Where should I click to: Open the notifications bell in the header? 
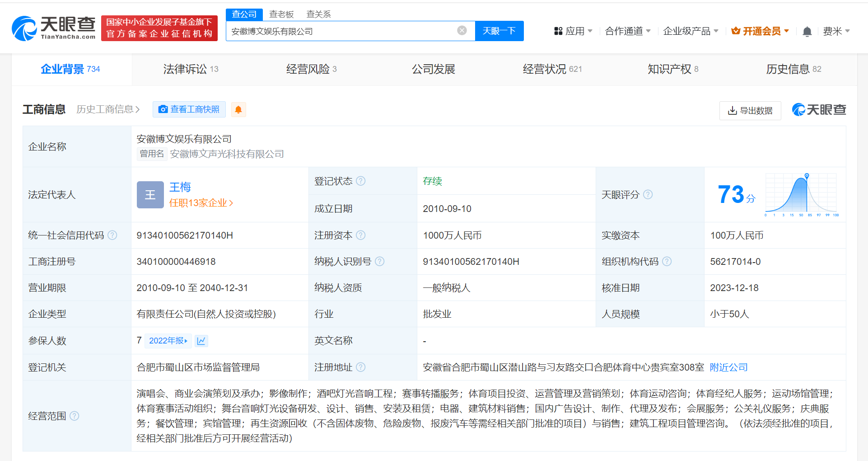pos(807,31)
